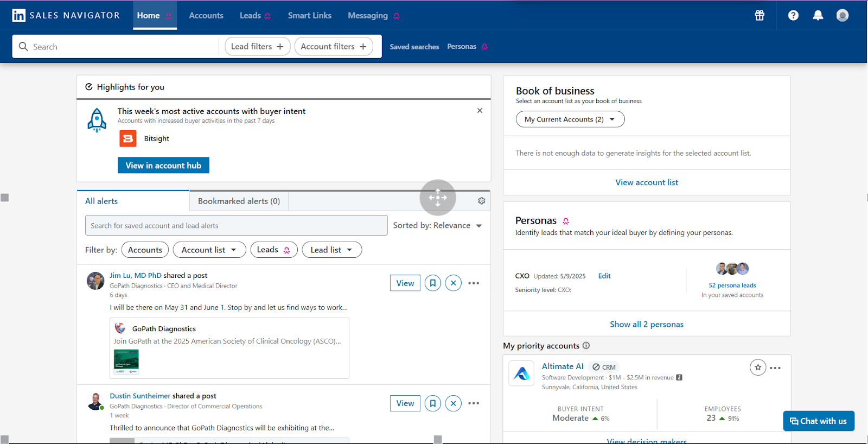Click Show all 2 personas
868x444 pixels.
(647, 324)
